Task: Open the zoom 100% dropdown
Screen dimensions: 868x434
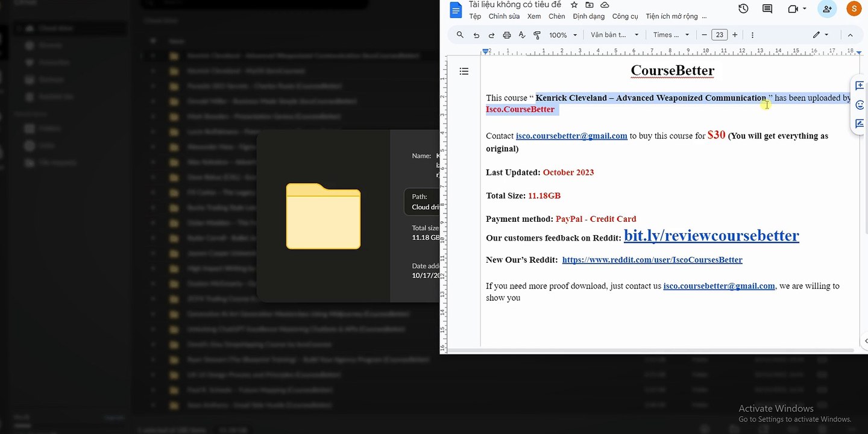Action: [563, 35]
